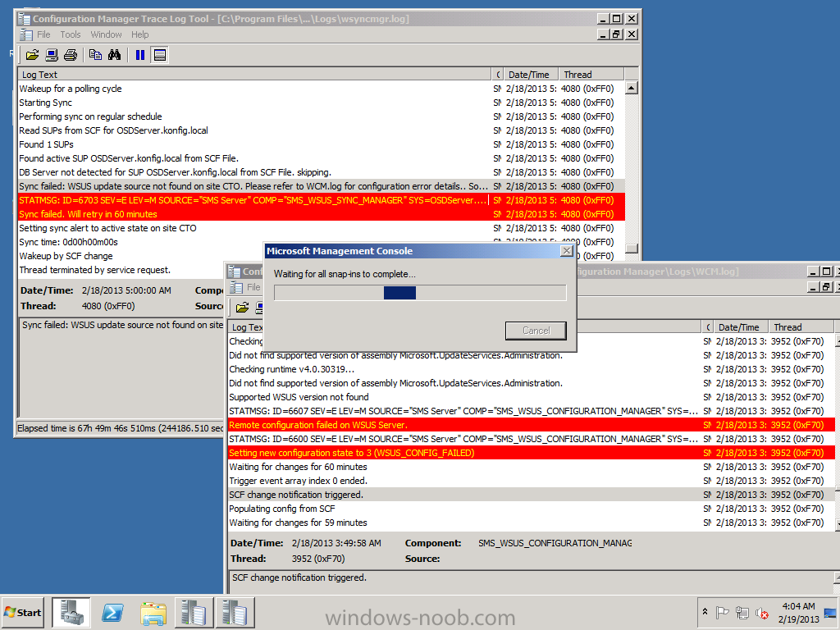Select 'Populating config from SCF' row
This screenshot has height=630, width=840.
(x=532, y=509)
